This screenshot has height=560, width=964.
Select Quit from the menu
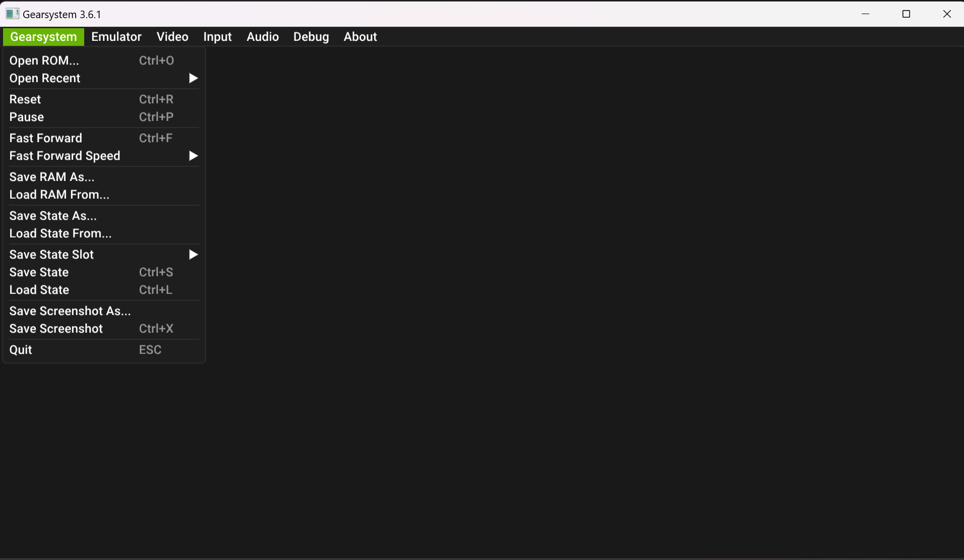pyautogui.click(x=104, y=350)
